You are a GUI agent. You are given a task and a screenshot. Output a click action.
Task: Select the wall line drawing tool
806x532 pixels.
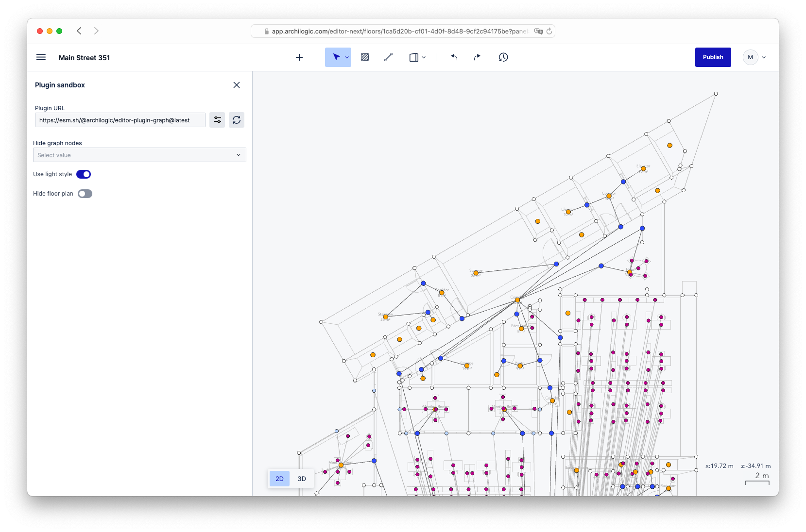[x=388, y=57]
